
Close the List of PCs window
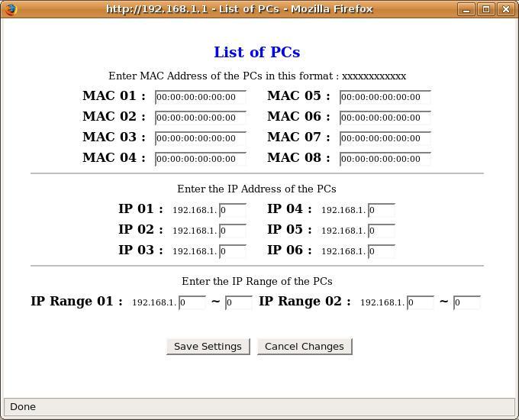504,9
